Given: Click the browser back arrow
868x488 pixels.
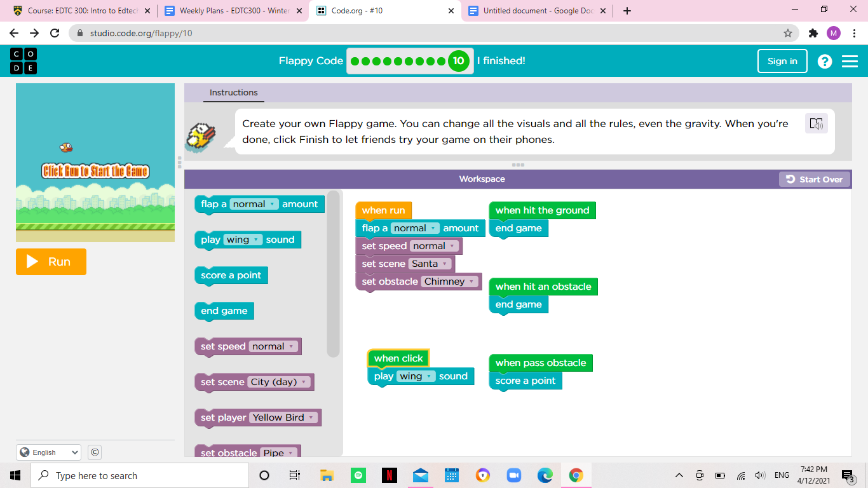Looking at the screenshot, I should pos(14,33).
